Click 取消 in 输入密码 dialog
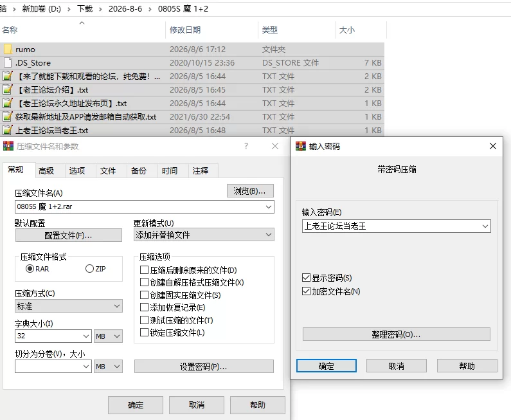The height and width of the screenshot is (420, 511). [397, 366]
